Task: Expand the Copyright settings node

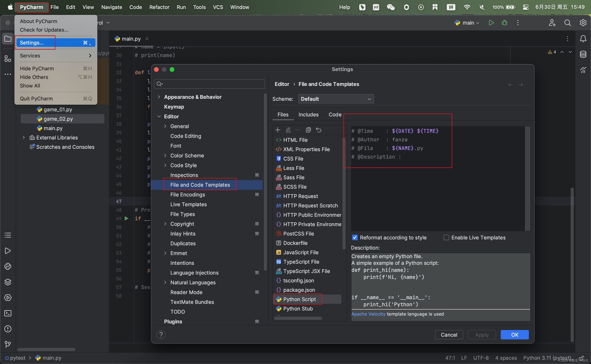Action: coord(165,224)
